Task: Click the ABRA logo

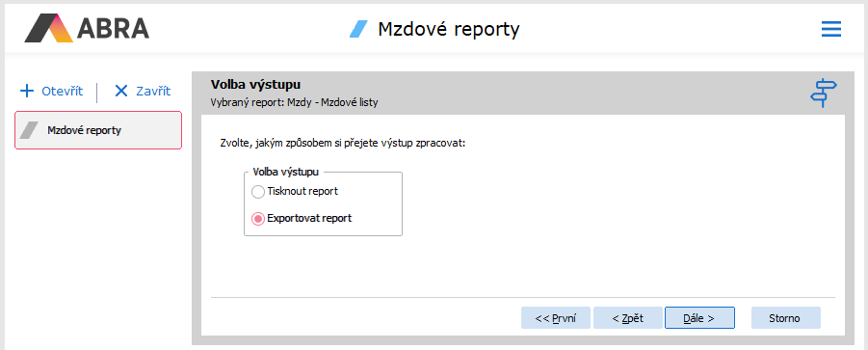Action: coord(87,28)
